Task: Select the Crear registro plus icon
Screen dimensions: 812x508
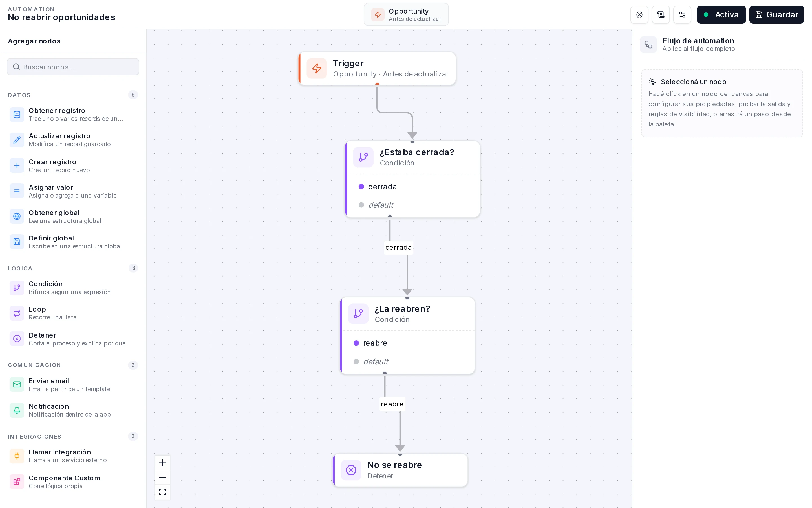Action: tap(17, 166)
